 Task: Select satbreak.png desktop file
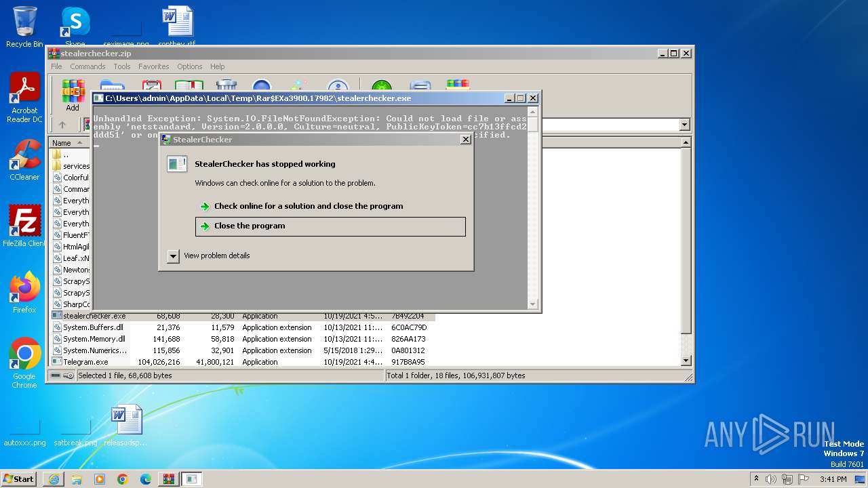tap(75, 432)
